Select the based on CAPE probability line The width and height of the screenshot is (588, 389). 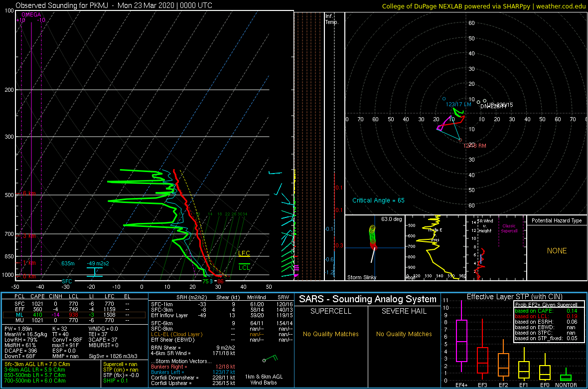pos(547,311)
